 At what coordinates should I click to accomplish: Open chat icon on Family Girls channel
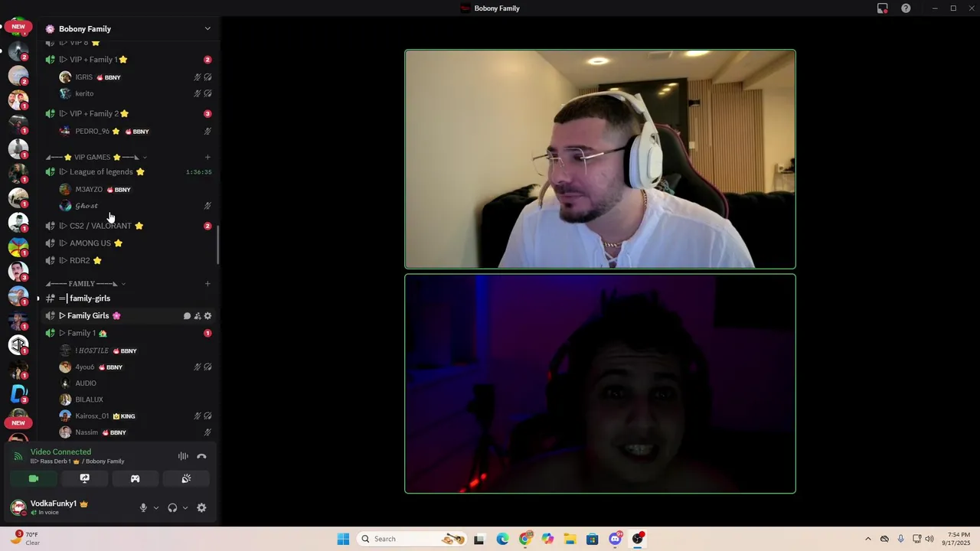(187, 316)
